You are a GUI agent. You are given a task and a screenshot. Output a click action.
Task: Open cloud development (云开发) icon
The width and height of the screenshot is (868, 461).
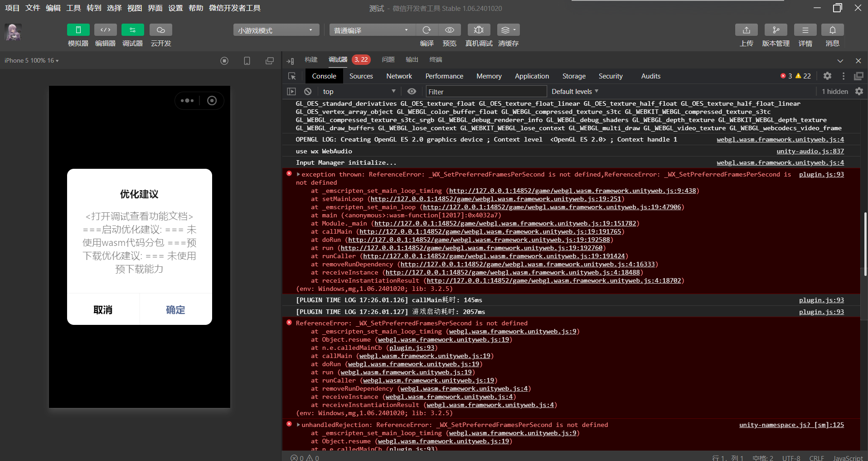coord(161,30)
